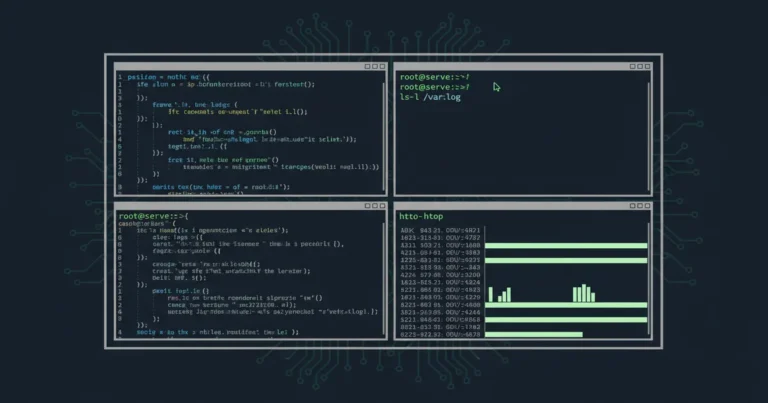Screen dimensions: 768x403
Task: Click the htop row ending in 3200
Action: (440, 275)
